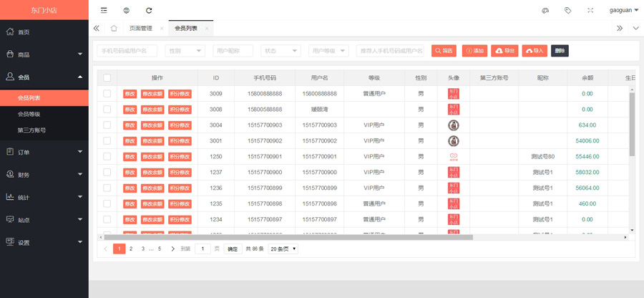Click the globe website icon
The height and width of the screenshot is (298, 644).
click(x=126, y=11)
